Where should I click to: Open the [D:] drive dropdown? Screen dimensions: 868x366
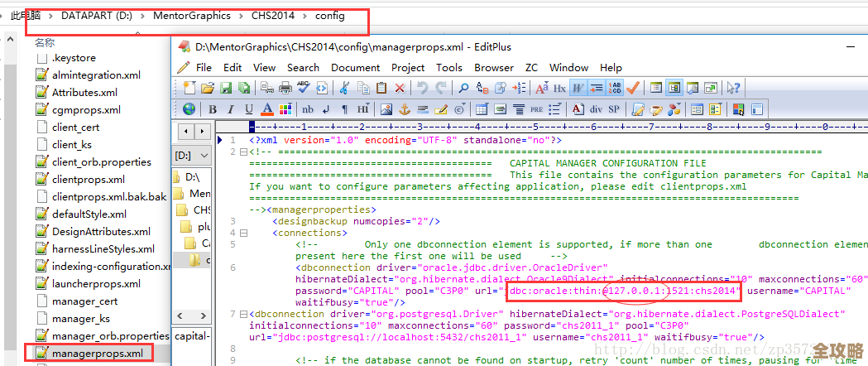(x=192, y=156)
